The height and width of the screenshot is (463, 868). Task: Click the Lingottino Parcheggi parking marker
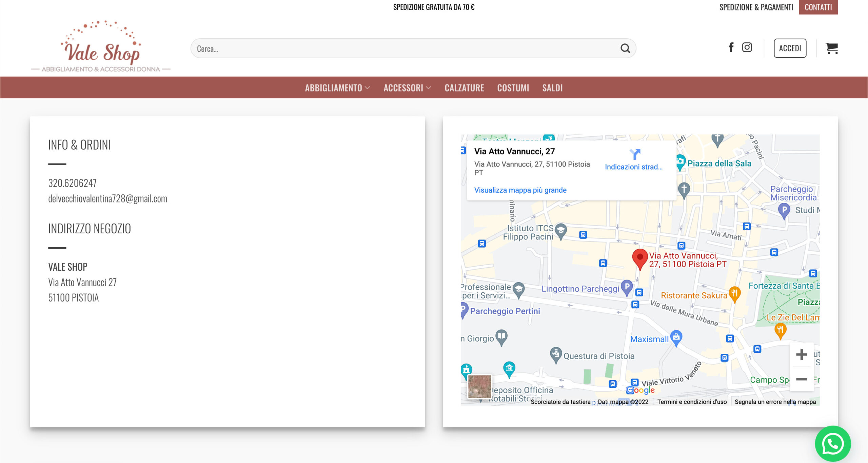click(627, 288)
